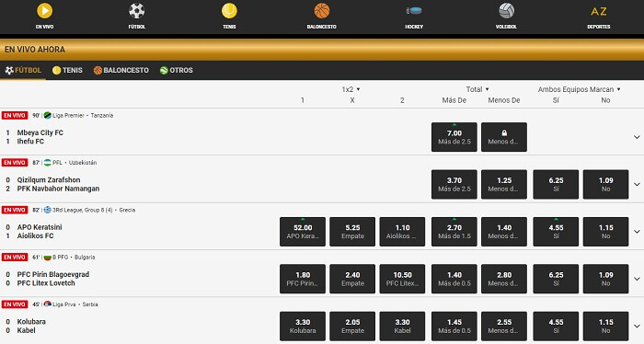
Task: Expand the Mbeya City FC match row
Action: click(637, 137)
